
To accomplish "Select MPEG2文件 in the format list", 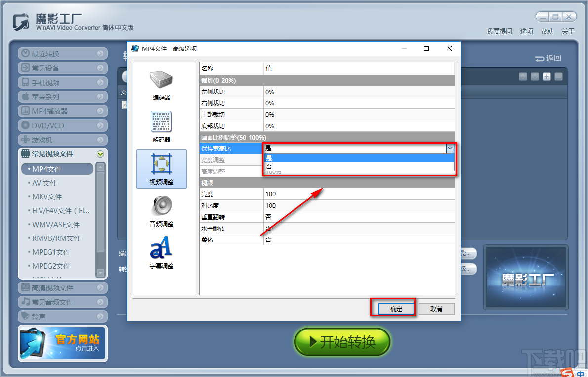I will [51, 266].
